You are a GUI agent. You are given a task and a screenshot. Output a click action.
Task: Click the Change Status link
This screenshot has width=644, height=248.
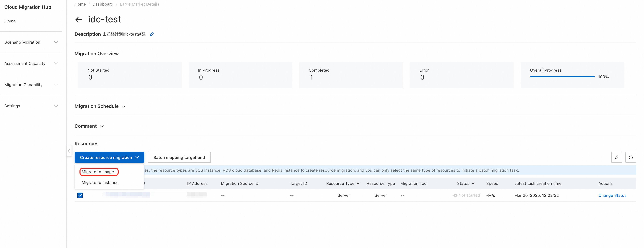click(x=612, y=195)
